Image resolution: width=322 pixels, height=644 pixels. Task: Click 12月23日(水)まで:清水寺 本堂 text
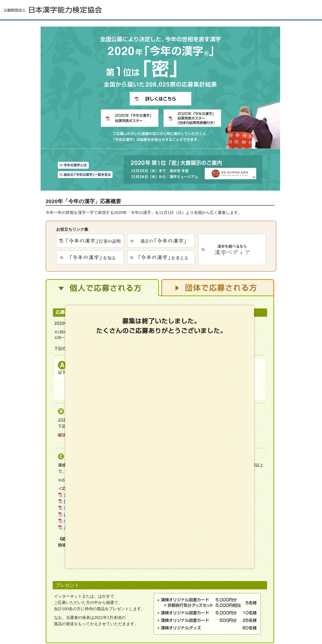coord(160,171)
